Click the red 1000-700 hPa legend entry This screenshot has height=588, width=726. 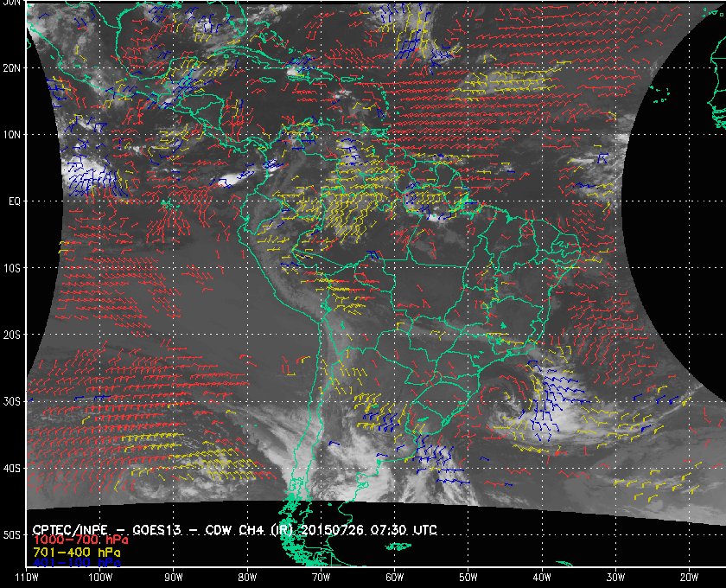pos(80,540)
